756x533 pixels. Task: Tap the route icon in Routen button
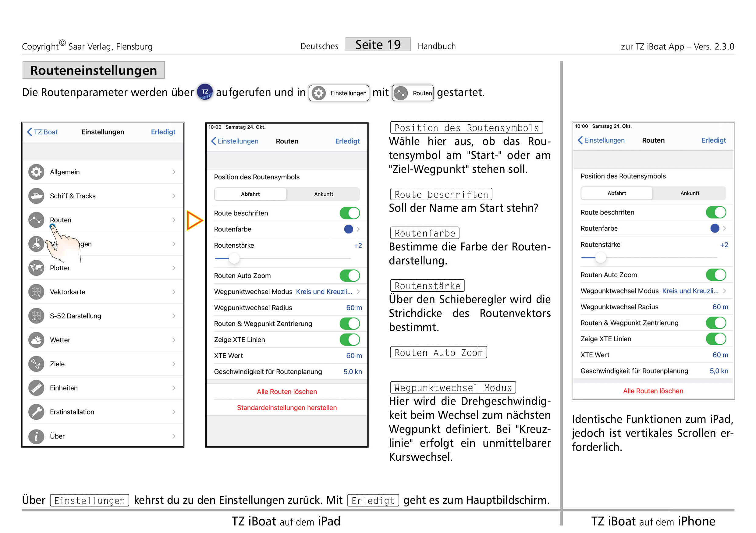tap(401, 93)
